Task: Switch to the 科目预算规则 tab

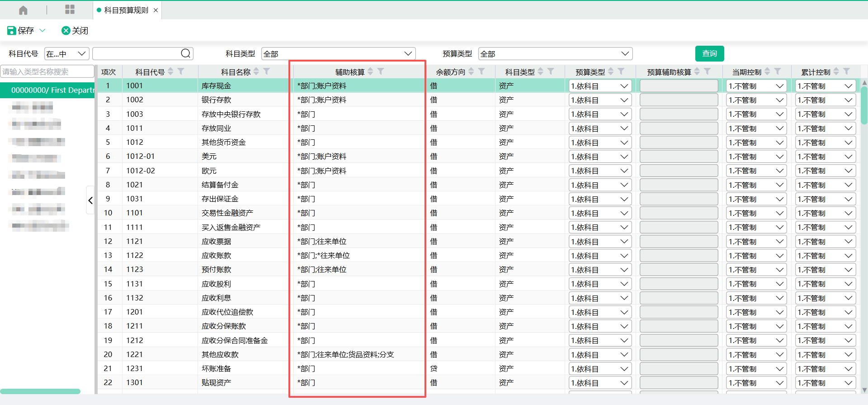Action: [x=126, y=10]
